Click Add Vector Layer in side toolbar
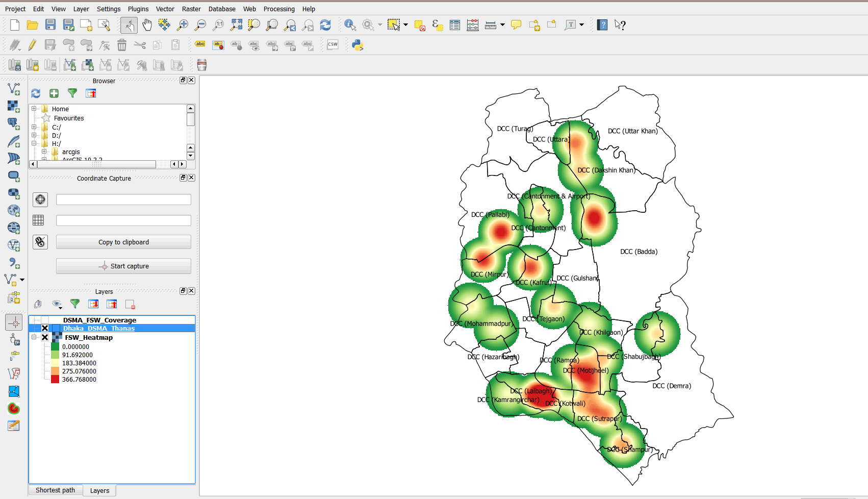 (x=14, y=89)
